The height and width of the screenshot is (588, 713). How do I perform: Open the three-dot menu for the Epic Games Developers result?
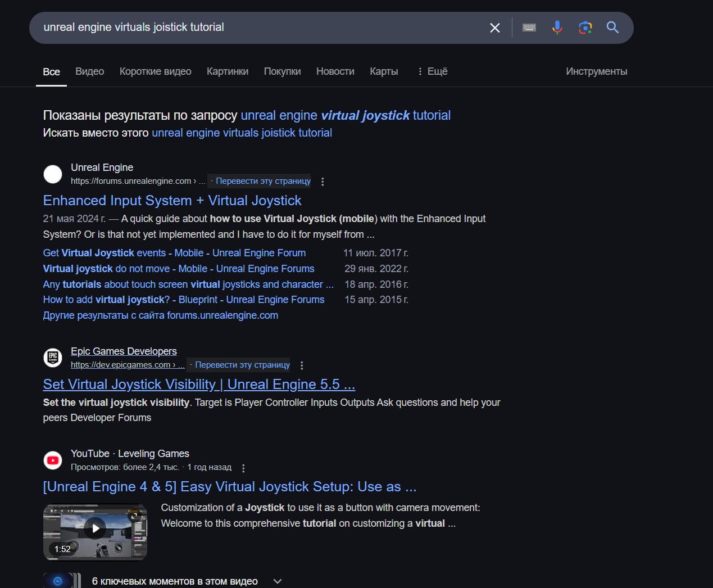click(302, 365)
